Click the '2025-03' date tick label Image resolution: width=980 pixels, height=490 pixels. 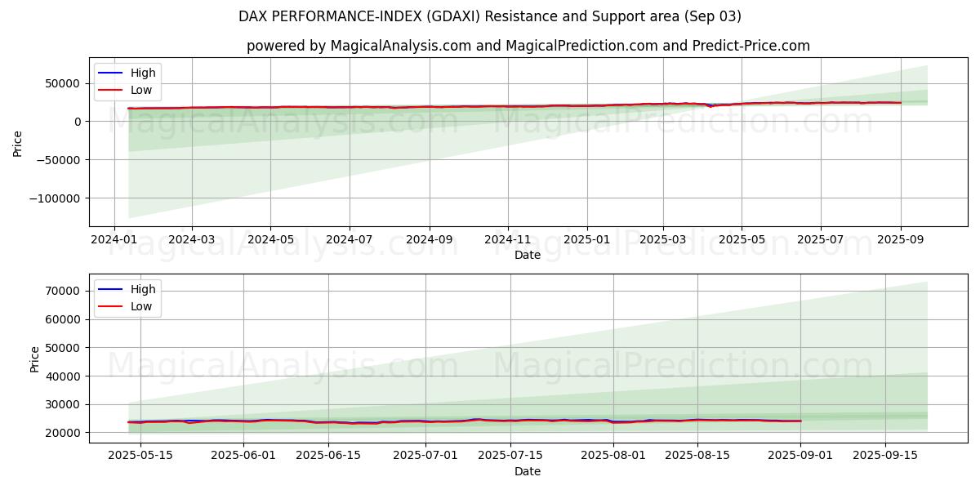663,240
